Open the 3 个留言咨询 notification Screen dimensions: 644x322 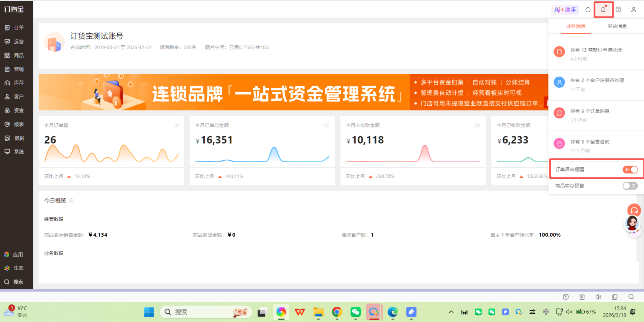(596, 146)
